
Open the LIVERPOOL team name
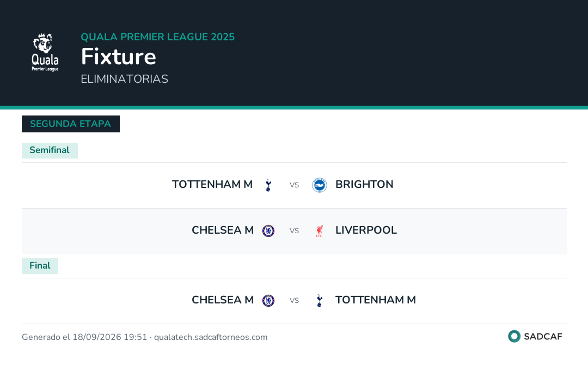coord(366,230)
